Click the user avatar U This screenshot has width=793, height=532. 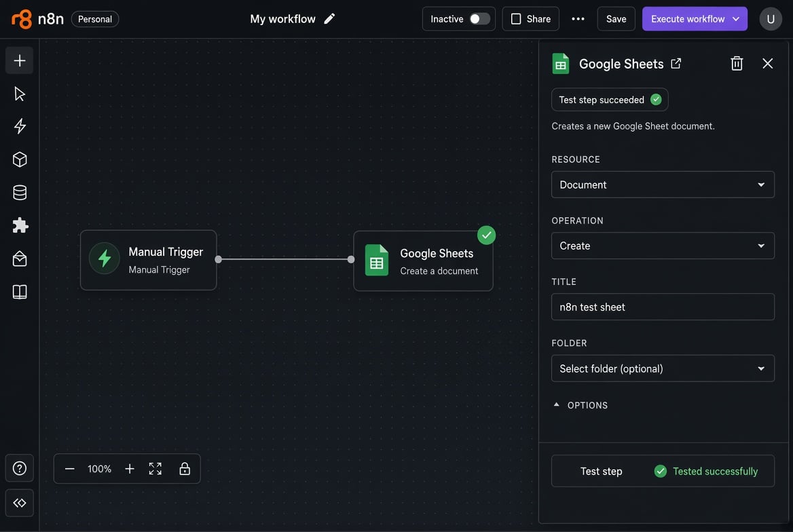click(771, 19)
